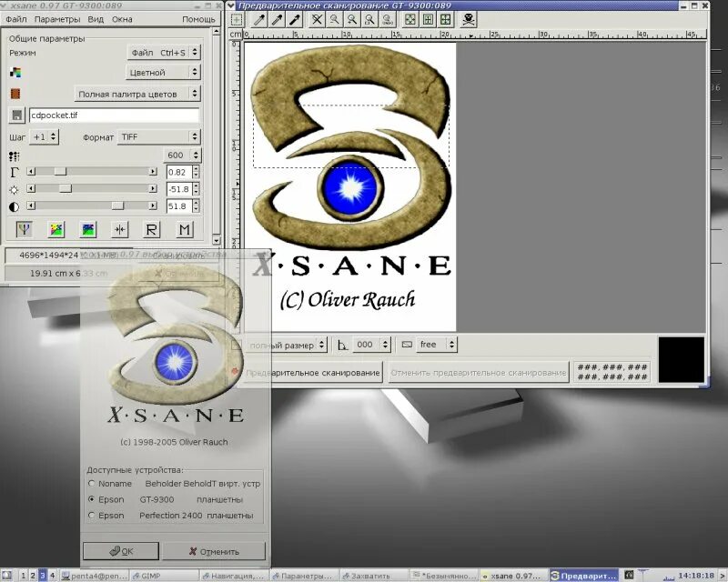Click the floppy disk browse filename icon

click(16, 115)
